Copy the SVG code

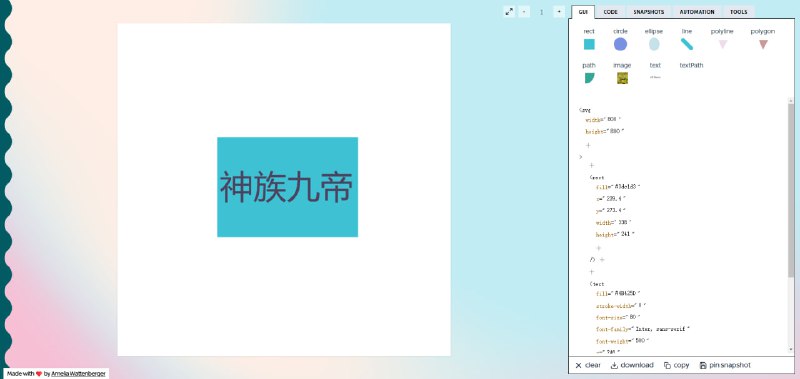coord(677,365)
